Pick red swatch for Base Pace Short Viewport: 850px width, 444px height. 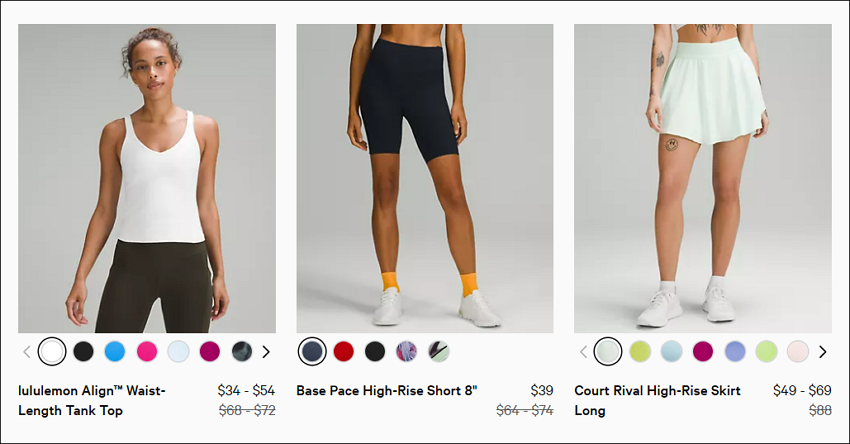click(x=343, y=351)
